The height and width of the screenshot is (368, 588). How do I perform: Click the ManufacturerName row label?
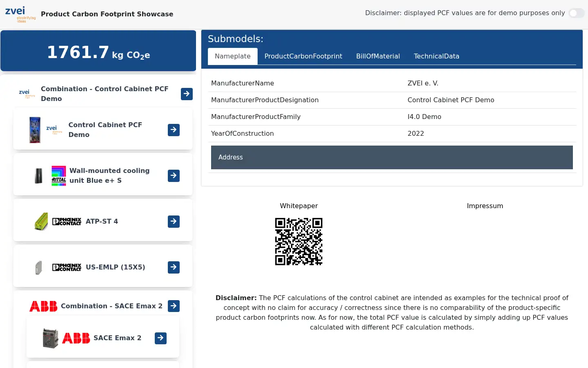click(243, 83)
